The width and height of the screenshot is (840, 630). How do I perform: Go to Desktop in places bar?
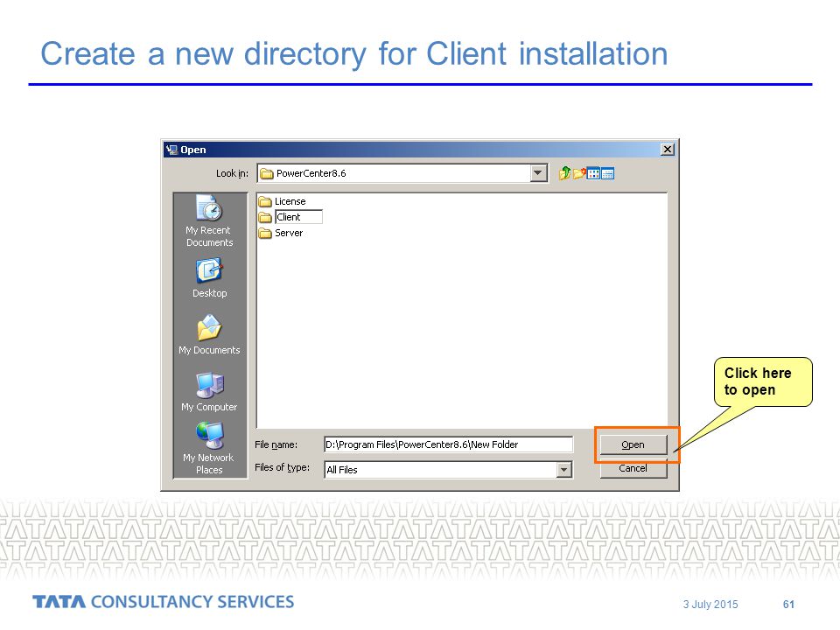(209, 278)
